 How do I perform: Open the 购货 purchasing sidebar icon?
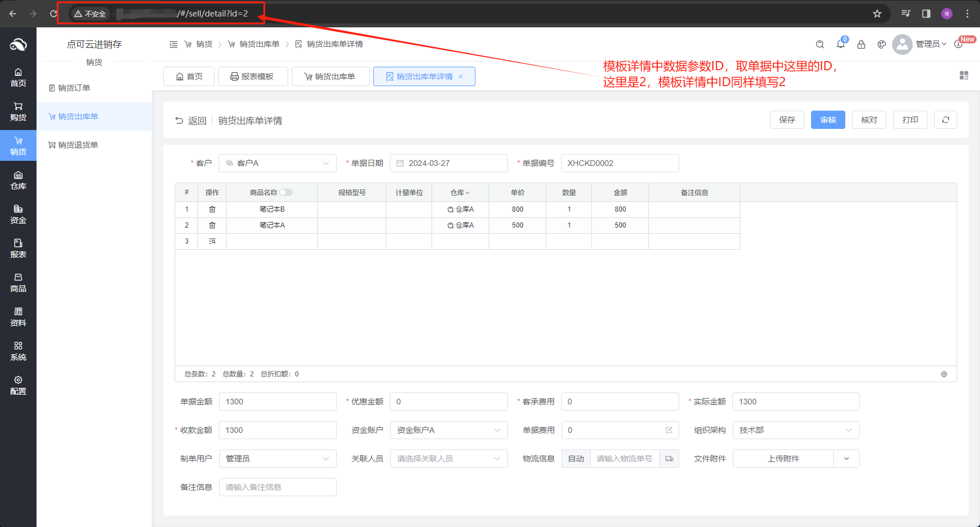click(x=18, y=112)
